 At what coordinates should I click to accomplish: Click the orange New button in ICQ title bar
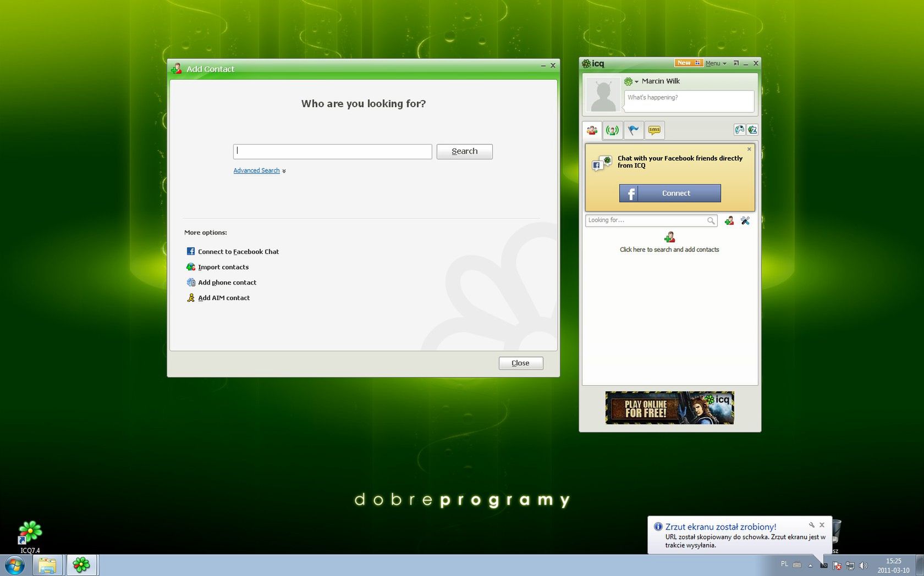(x=688, y=63)
